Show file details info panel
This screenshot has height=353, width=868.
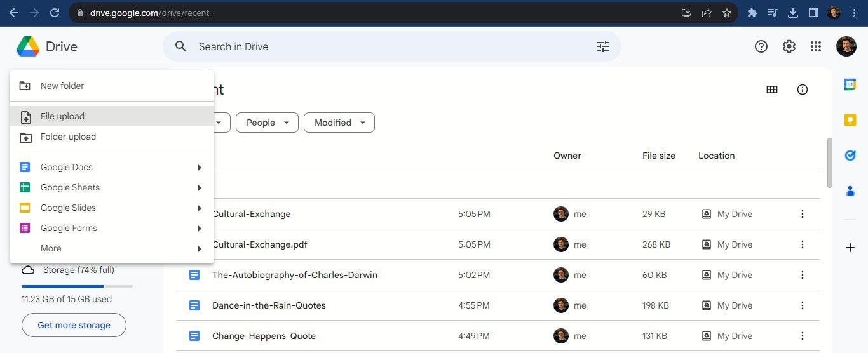click(802, 90)
